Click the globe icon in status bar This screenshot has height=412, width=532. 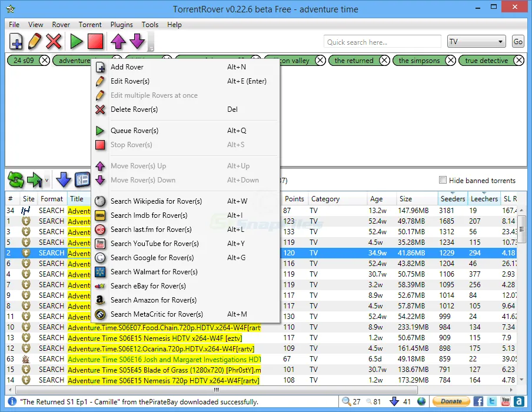click(x=421, y=401)
